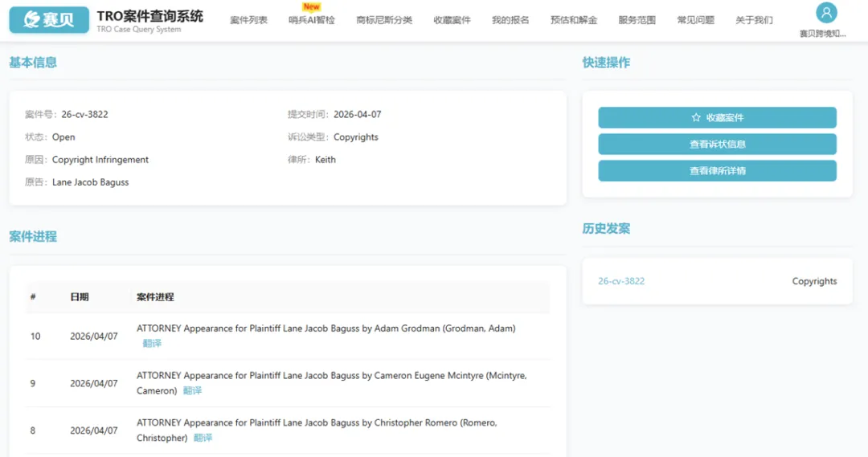Open the 关于我们 page
The image size is (868, 457).
(x=754, y=20)
